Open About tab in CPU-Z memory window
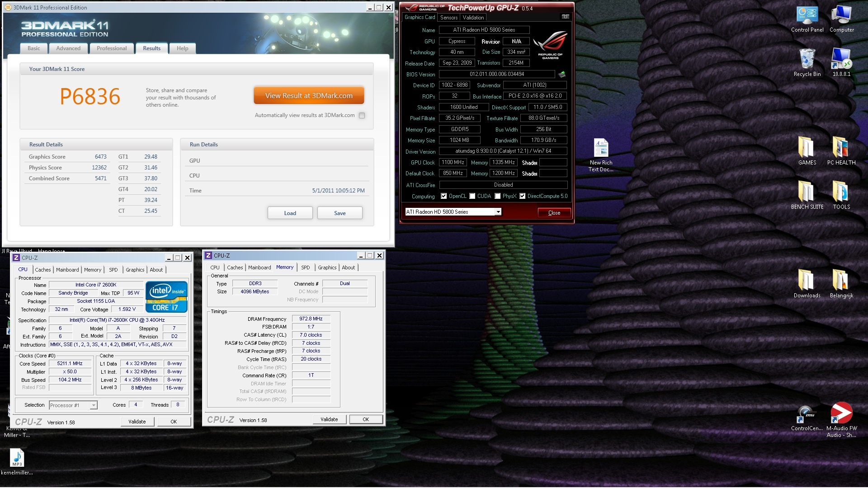Viewport: 868px width, 488px height. [x=348, y=267]
